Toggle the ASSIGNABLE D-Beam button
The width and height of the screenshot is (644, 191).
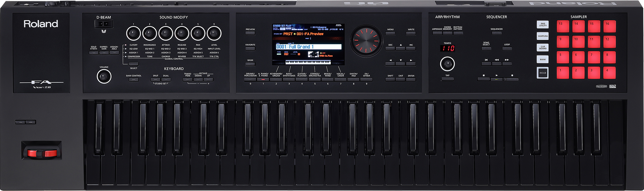114,53
